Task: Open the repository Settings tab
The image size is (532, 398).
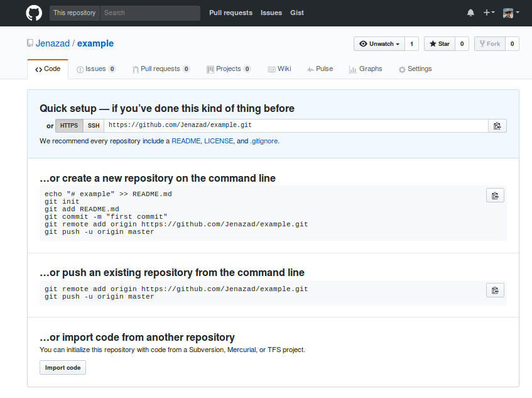Action: (x=415, y=69)
